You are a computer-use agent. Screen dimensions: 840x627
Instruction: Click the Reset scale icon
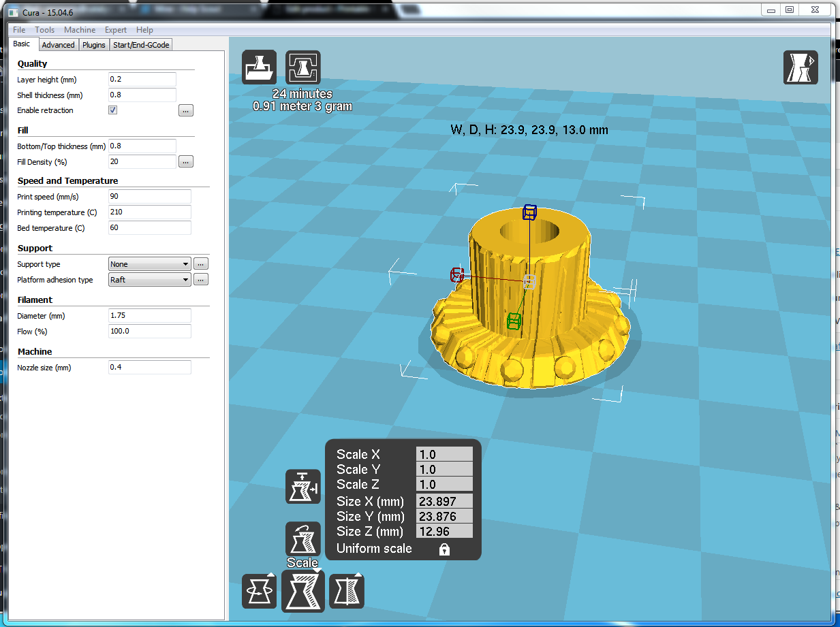(x=302, y=538)
